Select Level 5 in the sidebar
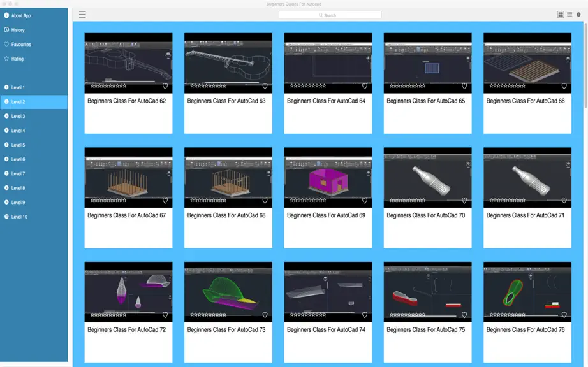Viewport: 588px width, 367px height. [34, 145]
